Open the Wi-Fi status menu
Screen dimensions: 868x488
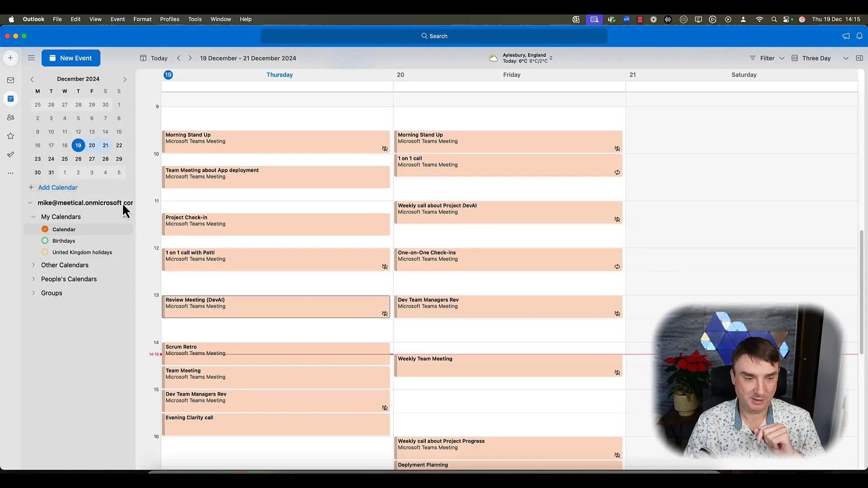[x=759, y=19]
